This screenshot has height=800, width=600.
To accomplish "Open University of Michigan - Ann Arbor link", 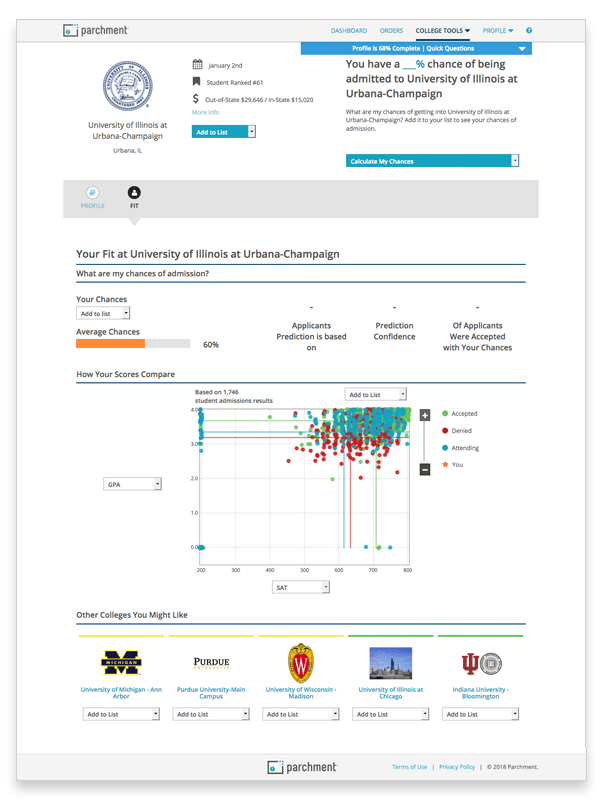I will pos(121,693).
